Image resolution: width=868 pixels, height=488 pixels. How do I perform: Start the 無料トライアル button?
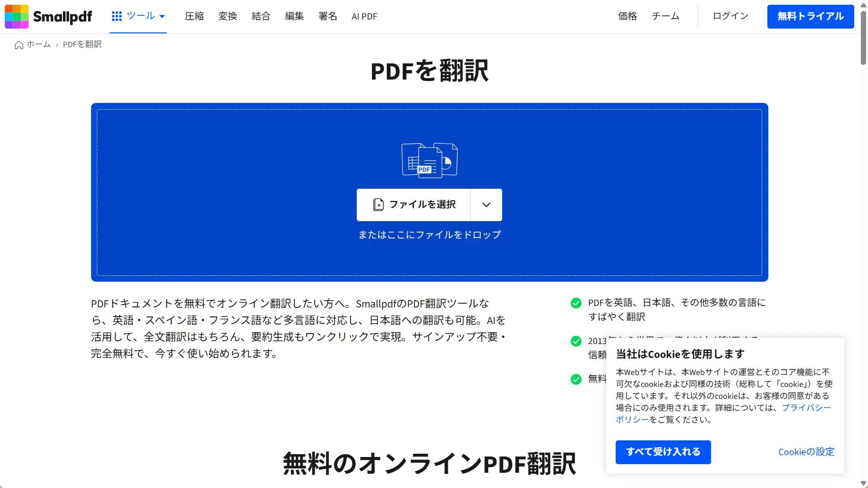click(810, 17)
